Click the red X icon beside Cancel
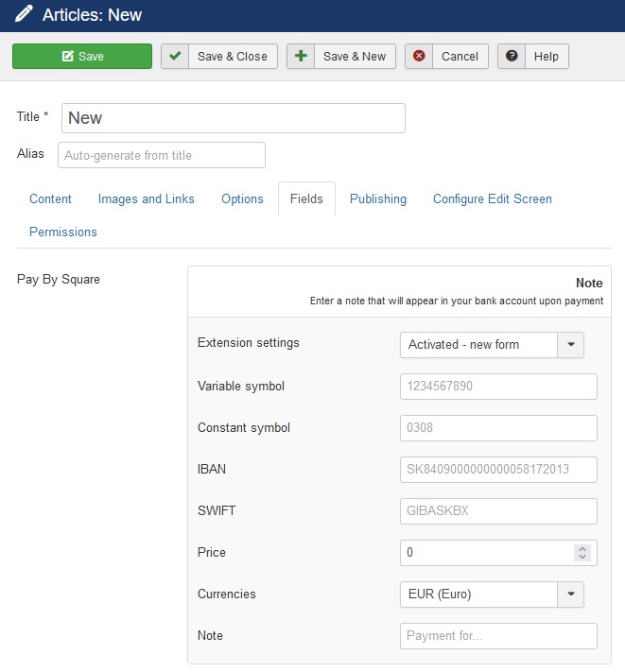 click(419, 56)
